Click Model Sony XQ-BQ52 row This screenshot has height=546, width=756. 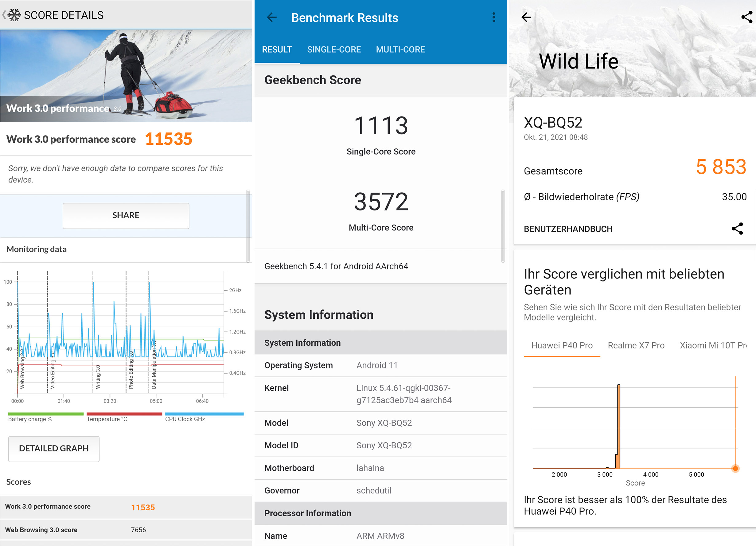[x=381, y=423]
